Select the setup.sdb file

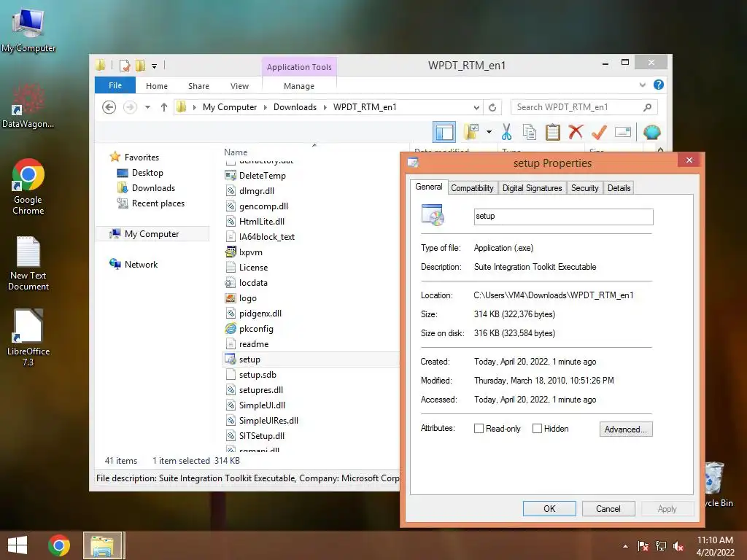(x=258, y=375)
